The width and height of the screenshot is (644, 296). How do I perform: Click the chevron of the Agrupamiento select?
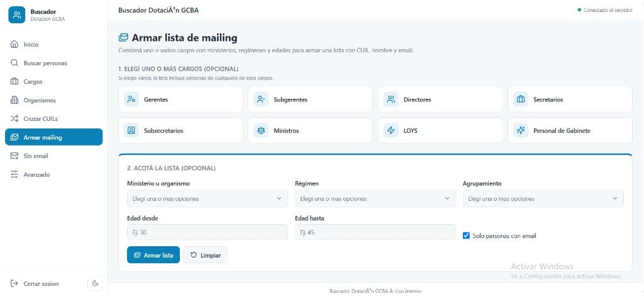[x=615, y=198]
